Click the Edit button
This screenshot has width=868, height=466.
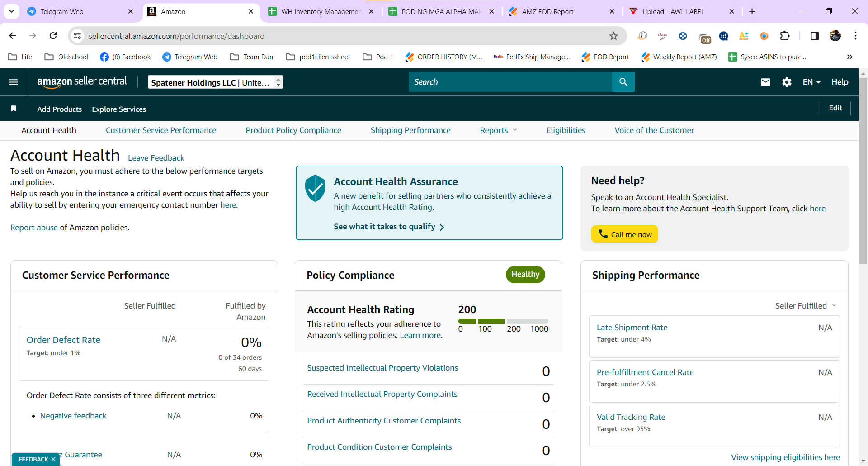pyautogui.click(x=835, y=108)
